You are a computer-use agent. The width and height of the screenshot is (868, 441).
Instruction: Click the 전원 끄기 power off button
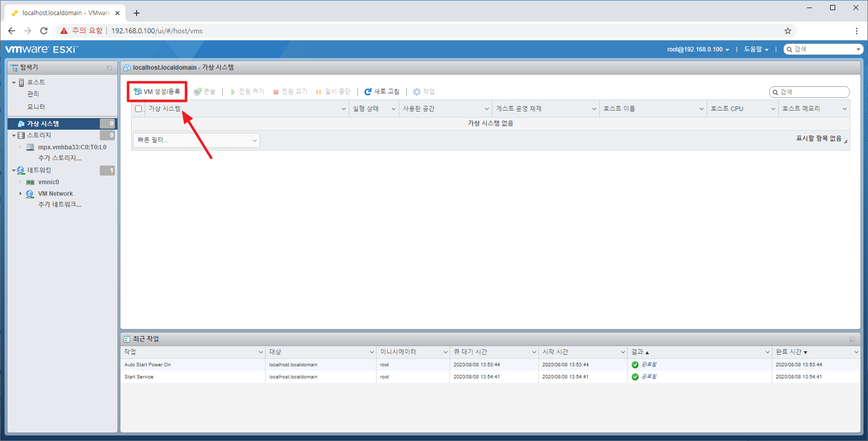(x=290, y=91)
